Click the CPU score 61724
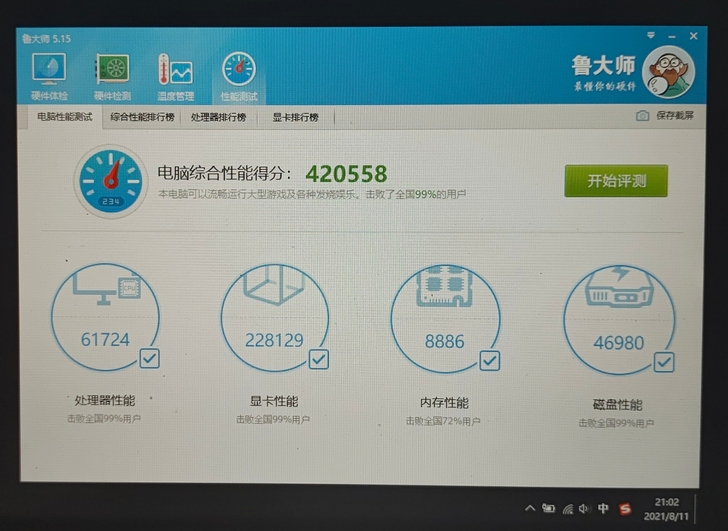The image size is (728, 531). [x=105, y=339]
